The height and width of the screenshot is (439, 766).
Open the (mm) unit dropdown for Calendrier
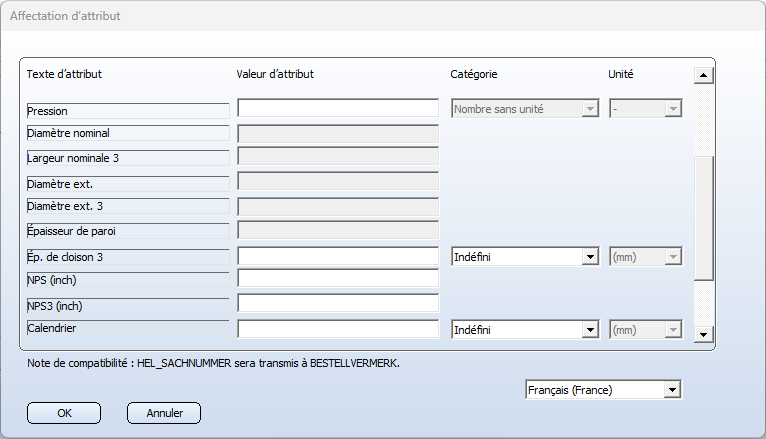[673, 329]
